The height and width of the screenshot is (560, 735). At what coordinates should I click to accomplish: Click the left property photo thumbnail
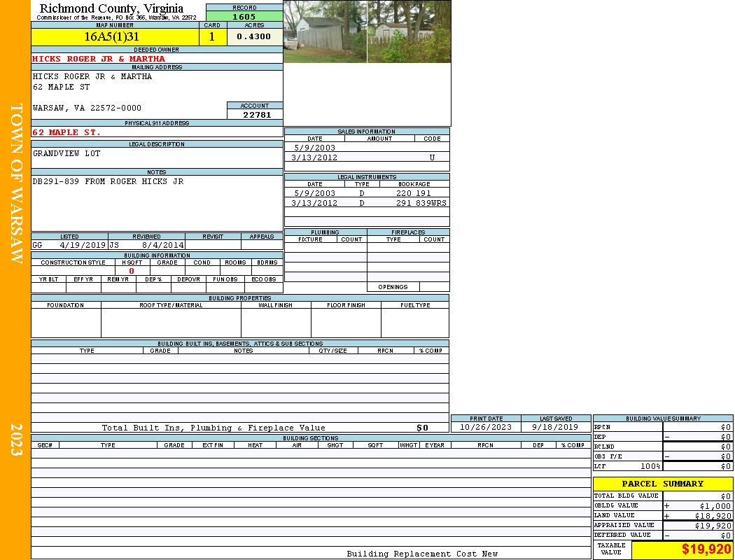(x=325, y=32)
